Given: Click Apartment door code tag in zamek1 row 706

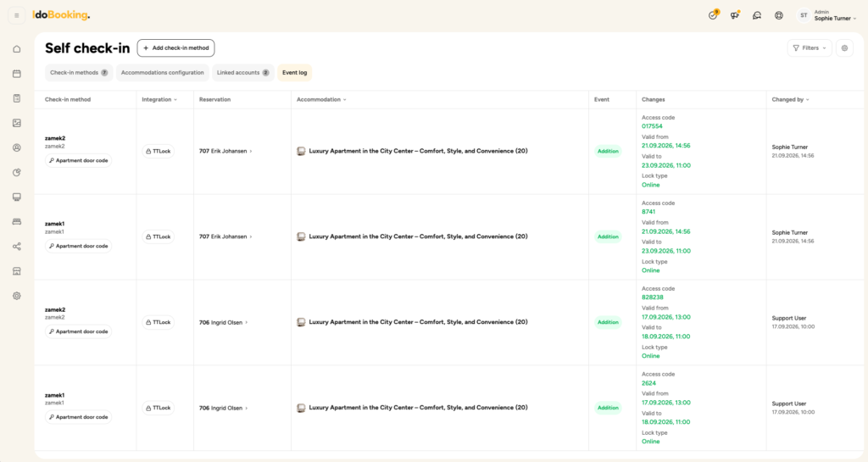Looking at the screenshot, I should click(x=79, y=417).
